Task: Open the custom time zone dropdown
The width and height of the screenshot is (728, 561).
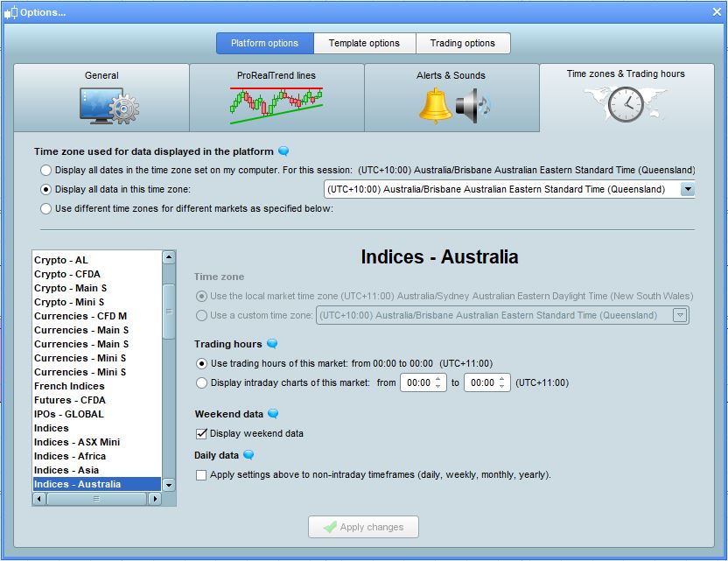Action: tap(680, 315)
